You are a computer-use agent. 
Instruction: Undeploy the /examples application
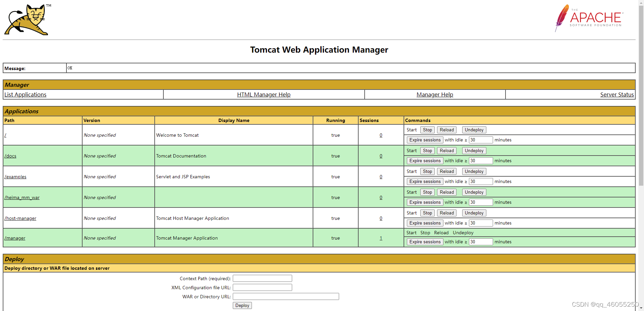click(474, 171)
